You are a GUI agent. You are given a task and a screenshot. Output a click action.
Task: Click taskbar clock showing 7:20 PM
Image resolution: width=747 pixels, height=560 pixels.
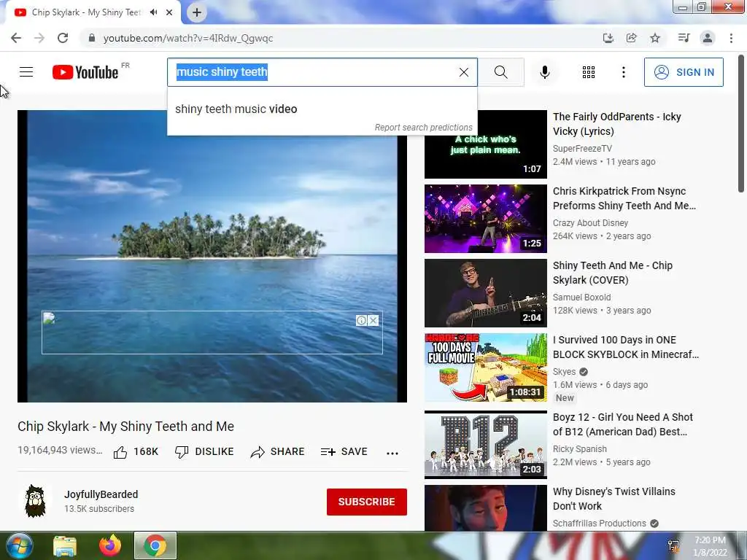710,546
